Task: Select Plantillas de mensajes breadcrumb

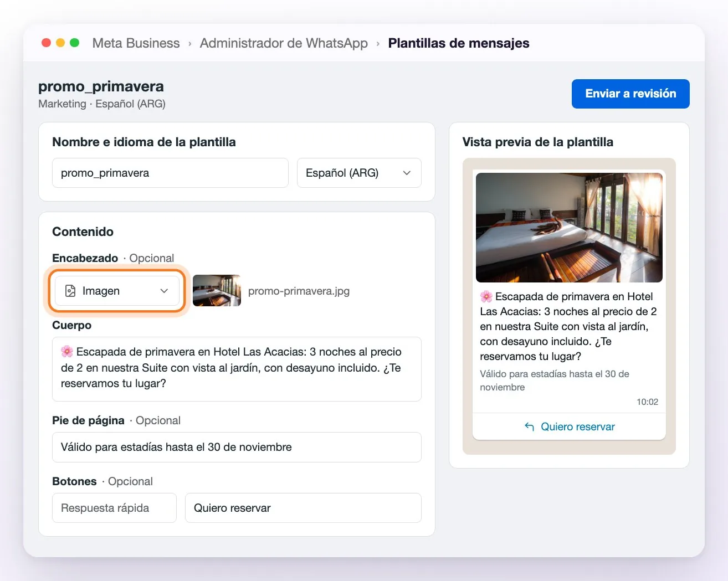Action: (x=459, y=43)
